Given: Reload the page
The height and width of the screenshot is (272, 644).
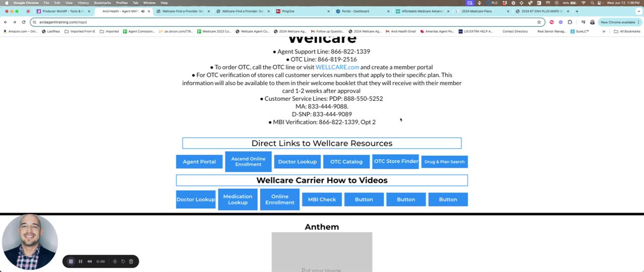Looking at the screenshot, I should coord(23,22).
